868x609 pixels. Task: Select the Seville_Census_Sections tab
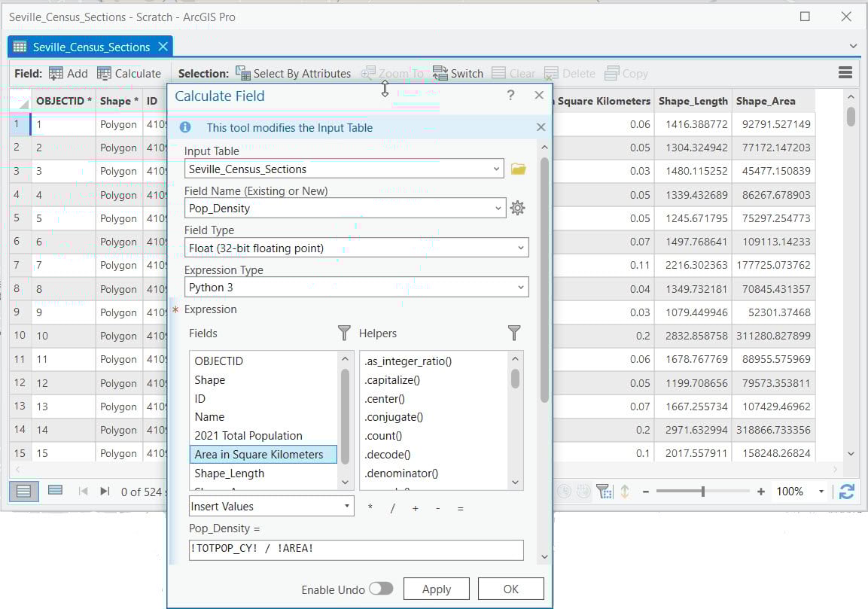tap(83, 45)
